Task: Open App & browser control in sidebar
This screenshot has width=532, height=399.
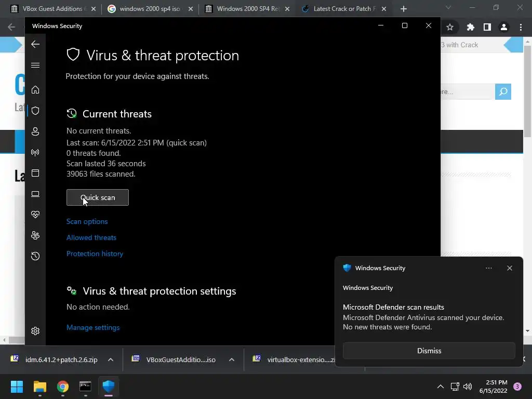Action: click(x=35, y=173)
